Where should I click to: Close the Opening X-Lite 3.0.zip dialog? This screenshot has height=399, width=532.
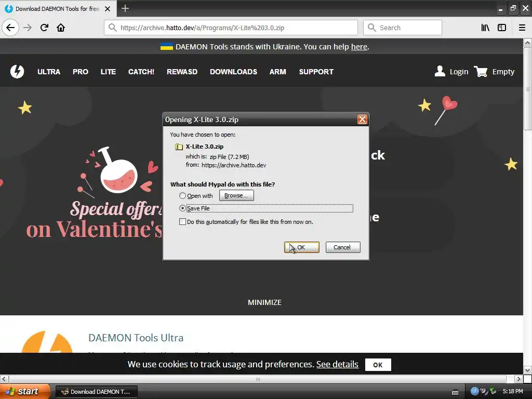[x=362, y=119]
